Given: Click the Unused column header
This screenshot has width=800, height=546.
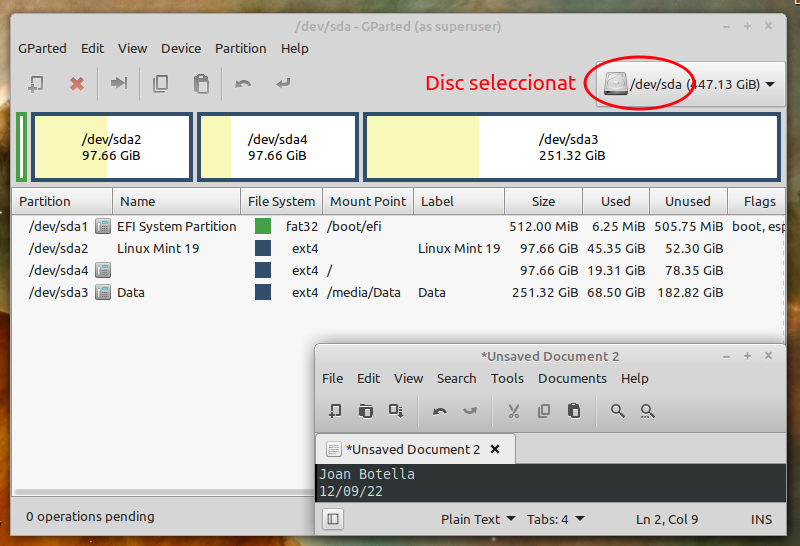Looking at the screenshot, I should [x=687, y=201].
